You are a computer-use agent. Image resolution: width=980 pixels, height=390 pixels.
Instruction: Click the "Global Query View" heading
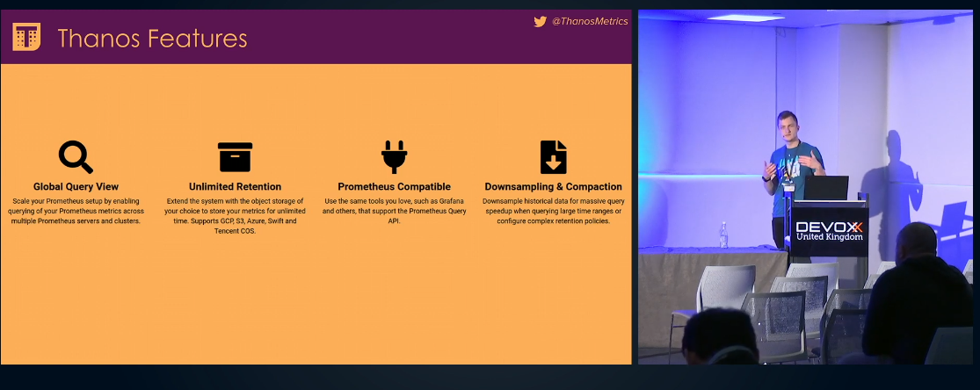point(76,186)
